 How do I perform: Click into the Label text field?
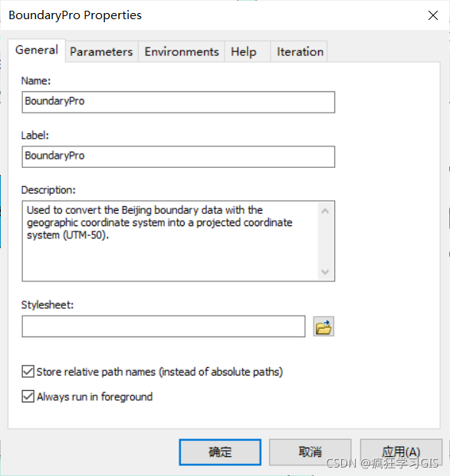coord(179,156)
